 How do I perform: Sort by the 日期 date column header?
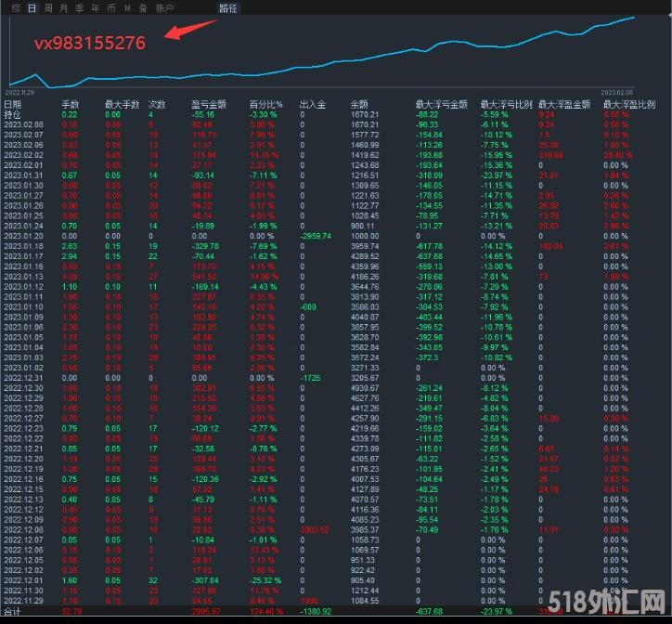(13, 104)
